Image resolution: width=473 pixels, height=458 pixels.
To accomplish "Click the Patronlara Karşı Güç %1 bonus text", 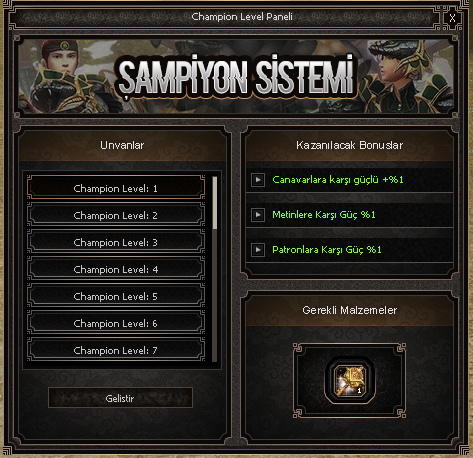I will coord(327,250).
